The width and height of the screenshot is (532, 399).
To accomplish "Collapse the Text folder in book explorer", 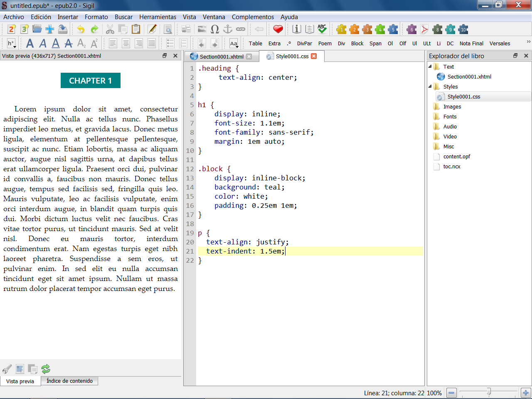I will [x=430, y=66].
